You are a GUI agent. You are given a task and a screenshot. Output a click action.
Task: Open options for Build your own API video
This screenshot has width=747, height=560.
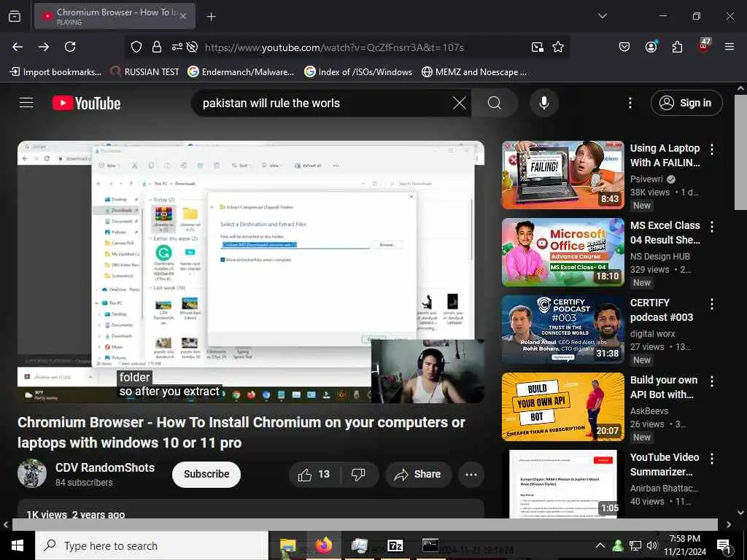pyautogui.click(x=712, y=381)
